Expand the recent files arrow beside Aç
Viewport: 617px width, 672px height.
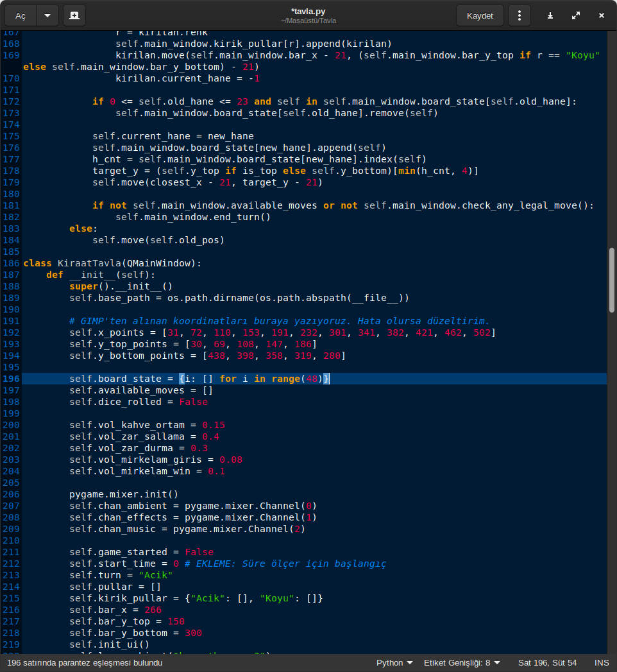[x=47, y=15]
